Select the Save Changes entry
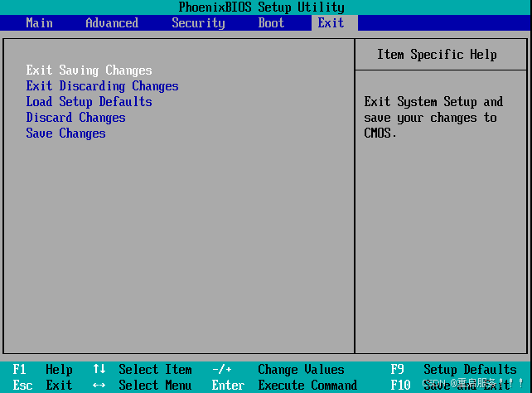The image size is (532, 393). [x=65, y=133]
